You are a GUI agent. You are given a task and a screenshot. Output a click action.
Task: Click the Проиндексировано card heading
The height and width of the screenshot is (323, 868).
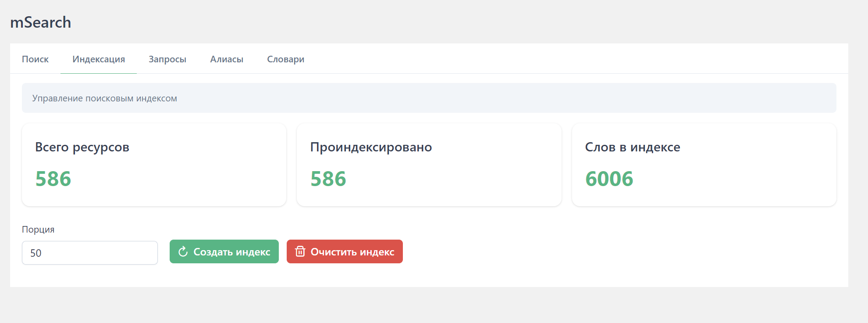click(x=371, y=147)
